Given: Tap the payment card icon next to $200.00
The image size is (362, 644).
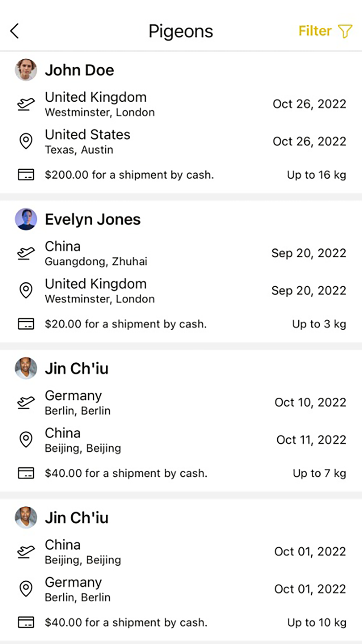Looking at the screenshot, I should click(26, 175).
